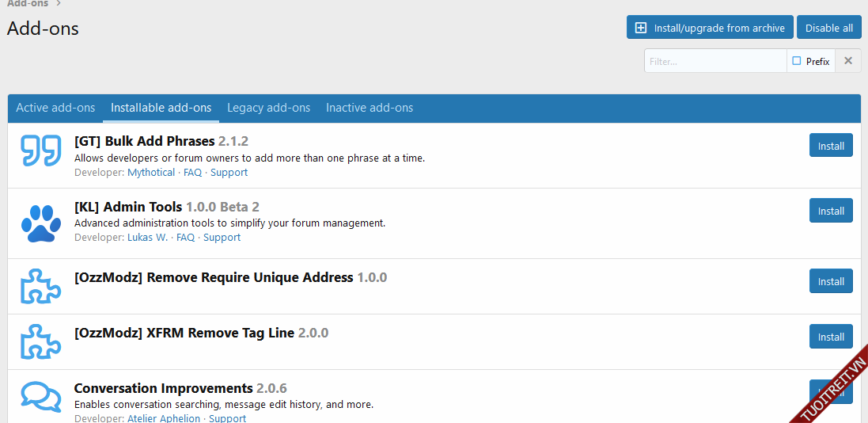Viewport: 868px width, 423px height.
Task: Open the Mythotical developer link
Action: (x=151, y=173)
